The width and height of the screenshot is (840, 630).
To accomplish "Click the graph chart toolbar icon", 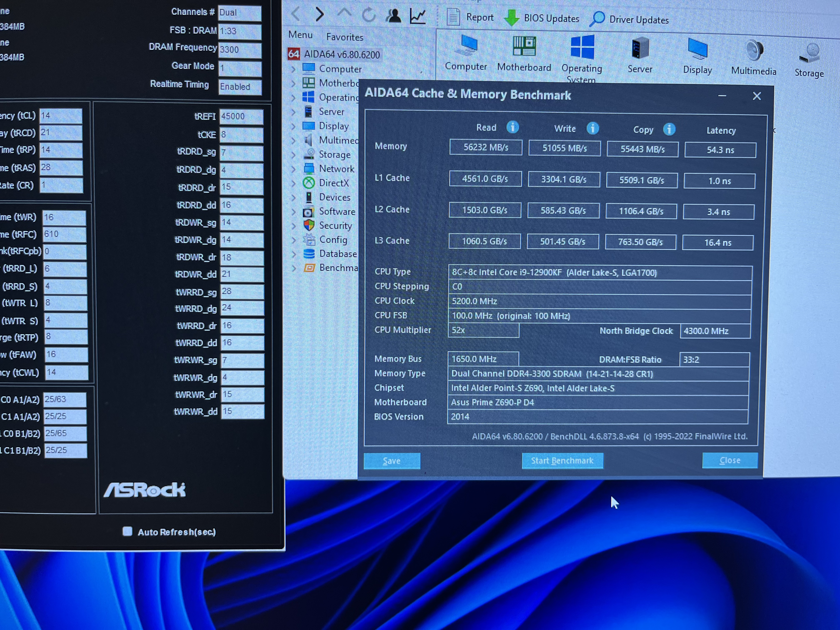I will coord(418,16).
